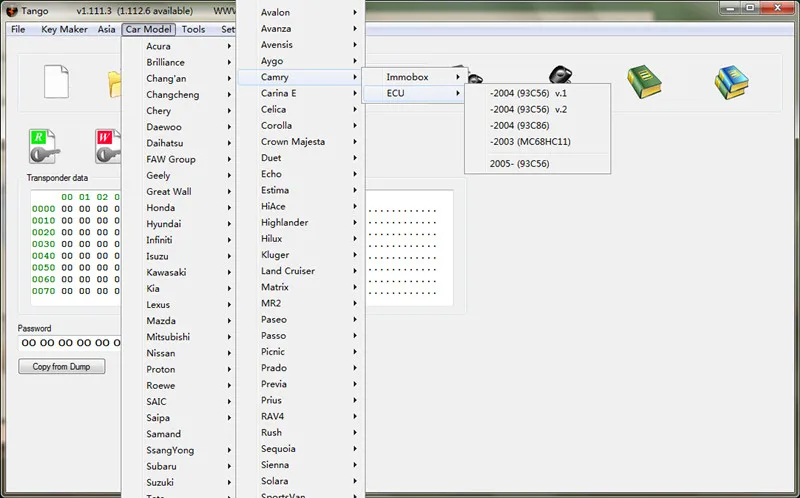Click the red W write key icon

coord(108,146)
